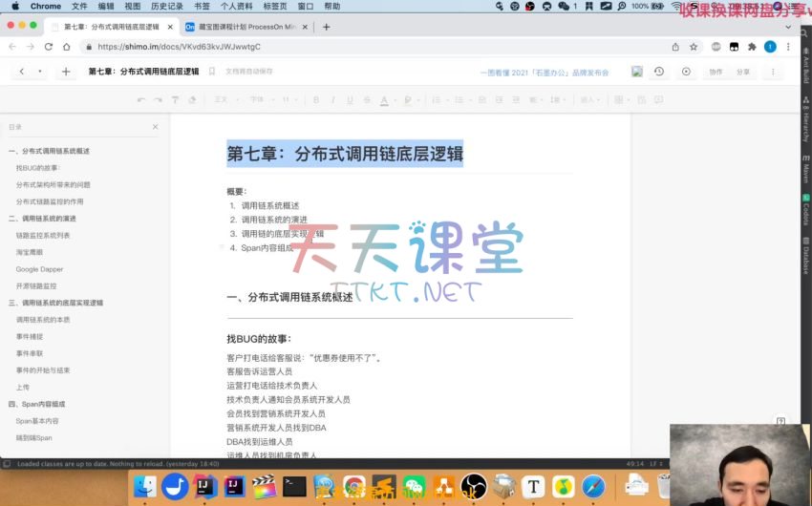Click the version history clock icon
Image resolution: width=812 pixels, height=506 pixels.
659,72
